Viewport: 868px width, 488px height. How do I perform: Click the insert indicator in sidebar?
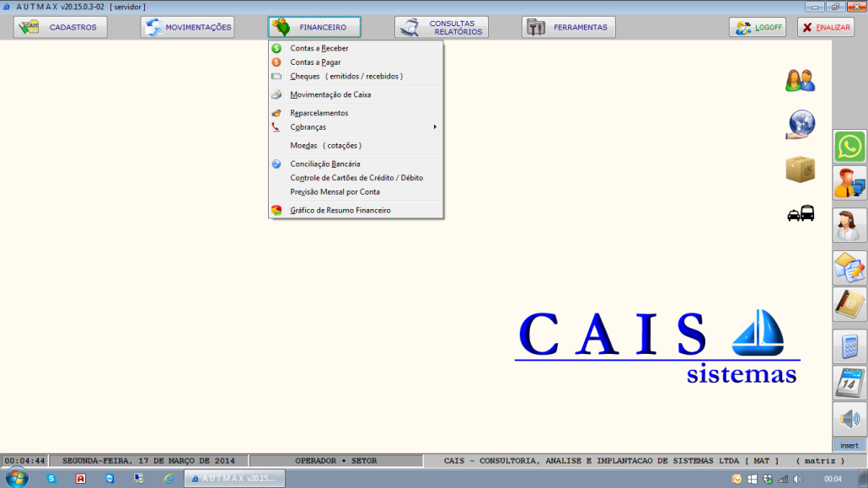click(849, 445)
